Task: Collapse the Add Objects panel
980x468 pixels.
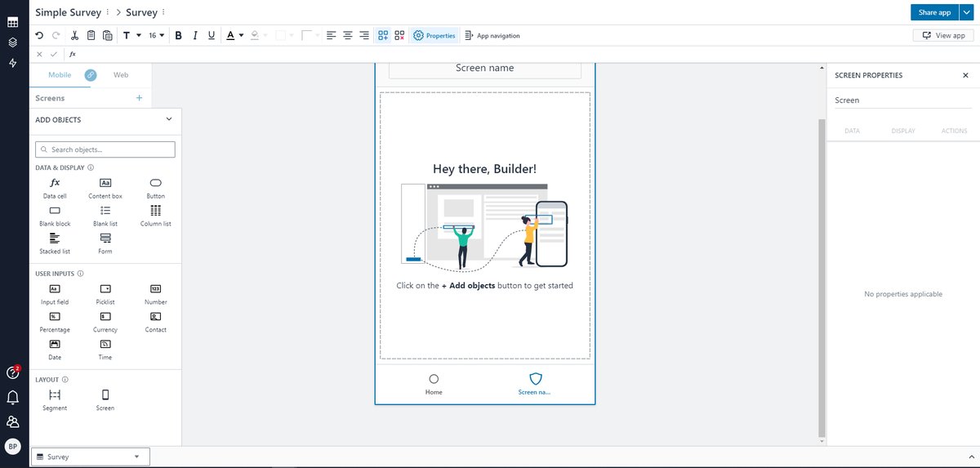Action: pyautogui.click(x=169, y=119)
